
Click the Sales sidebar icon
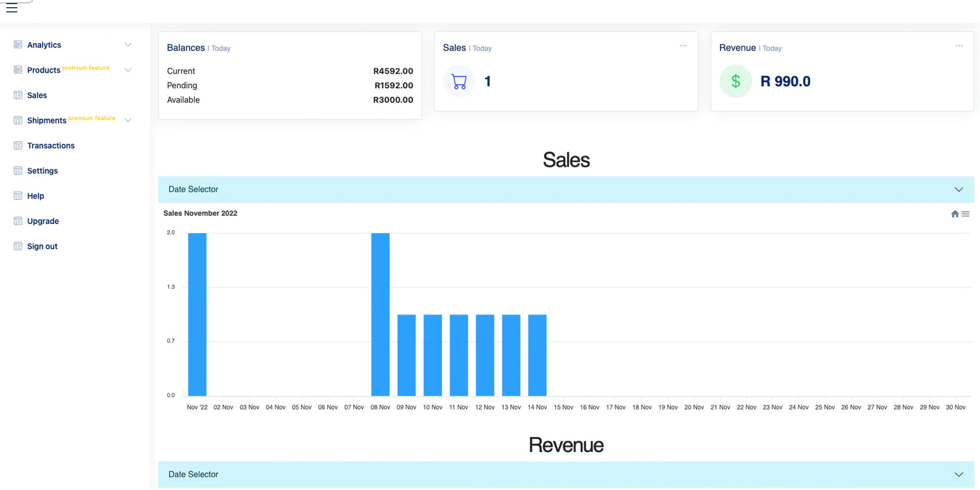[x=18, y=95]
